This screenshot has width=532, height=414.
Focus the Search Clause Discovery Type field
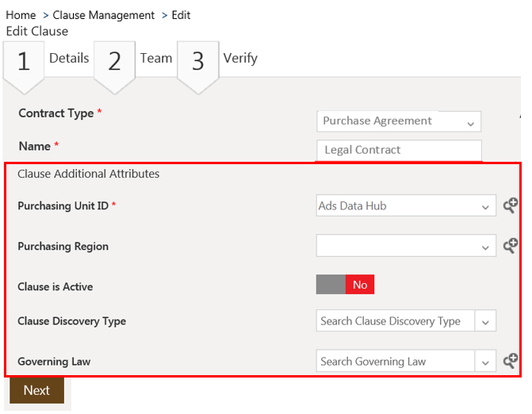[x=395, y=321]
